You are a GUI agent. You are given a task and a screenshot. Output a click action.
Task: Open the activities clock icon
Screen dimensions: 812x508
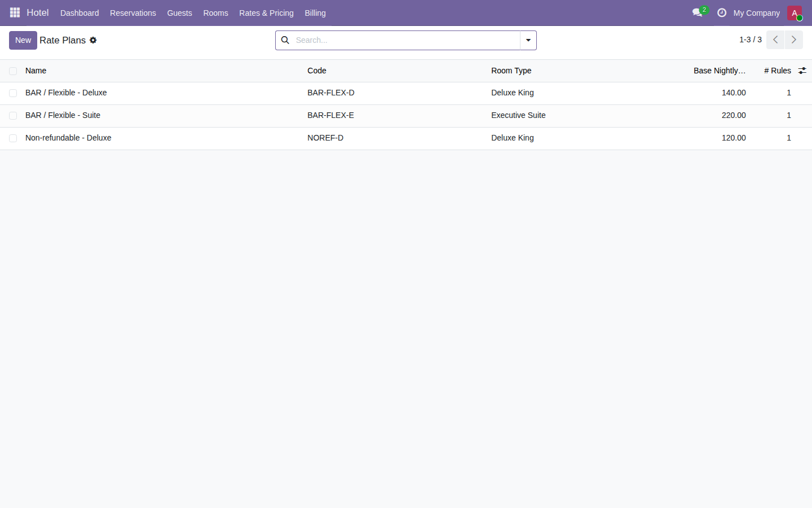(722, 12)
